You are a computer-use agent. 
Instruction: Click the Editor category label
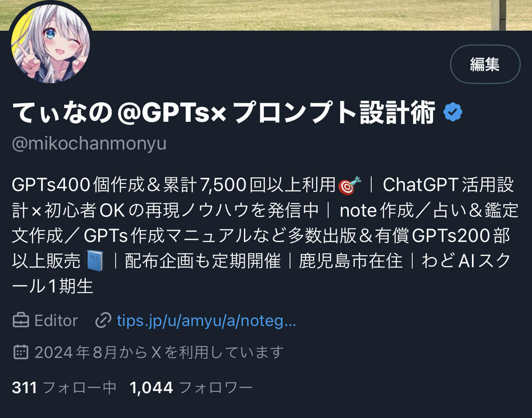(56, 321)
